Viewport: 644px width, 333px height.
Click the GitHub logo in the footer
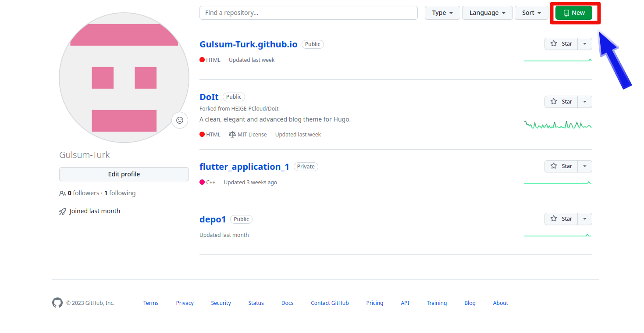[x=57, y=303]
